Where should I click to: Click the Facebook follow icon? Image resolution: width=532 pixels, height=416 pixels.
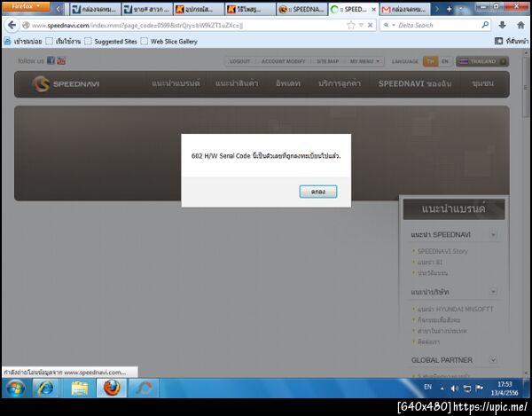(x=51, y=60)
